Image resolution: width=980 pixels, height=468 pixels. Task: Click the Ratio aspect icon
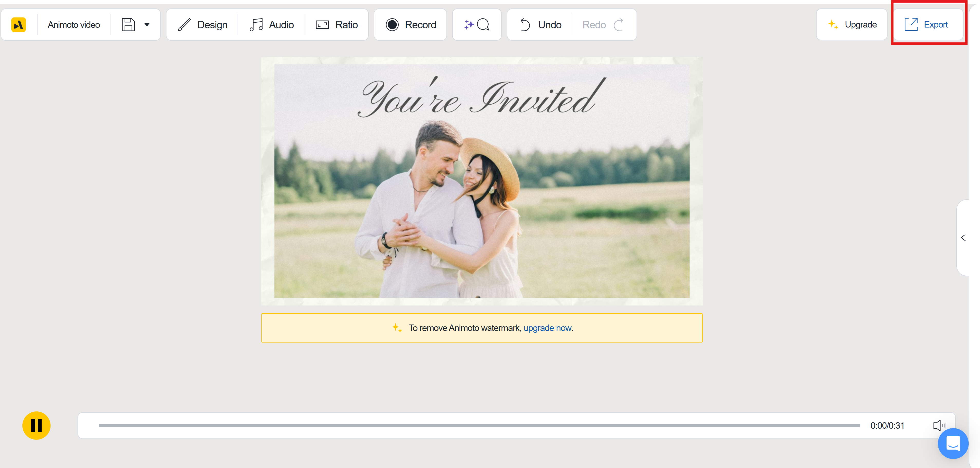(322, 24)
